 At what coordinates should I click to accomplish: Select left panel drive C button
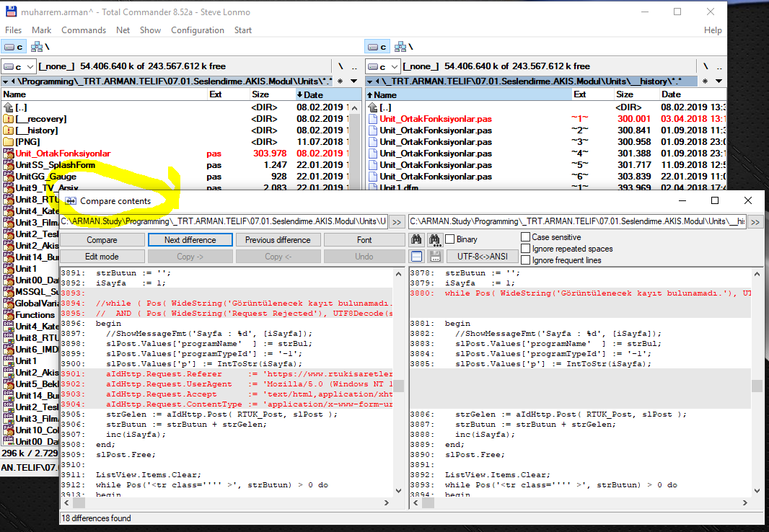tap(14, 47)
